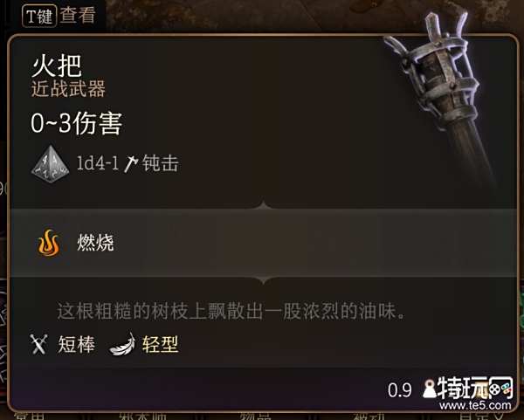Image resolution: width=524 pixels, height=420 pixels.
Task: Click the www.te5.com watermark link
Action: (x=475, y=406)
